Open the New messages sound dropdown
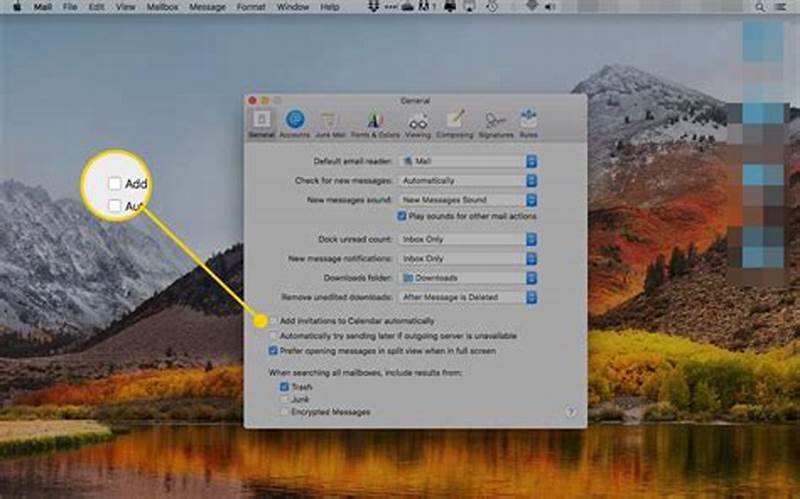800x499 pixels. (467, 200)
